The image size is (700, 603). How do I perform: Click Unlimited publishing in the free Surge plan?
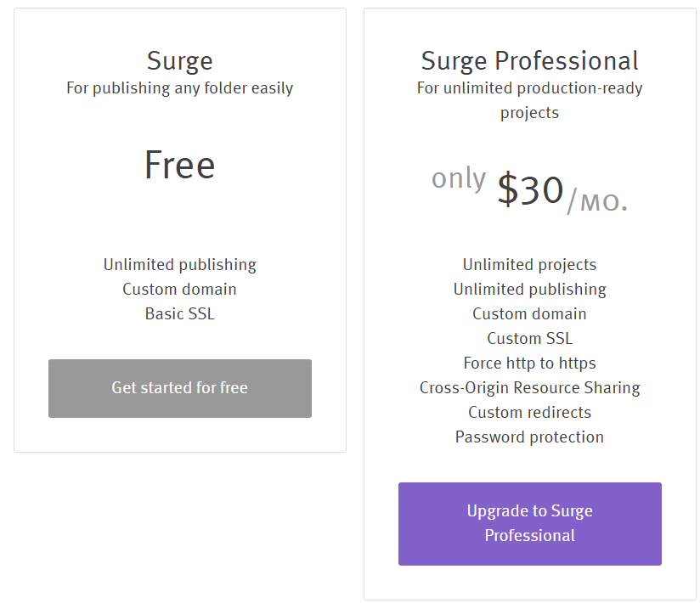(179, 265)
